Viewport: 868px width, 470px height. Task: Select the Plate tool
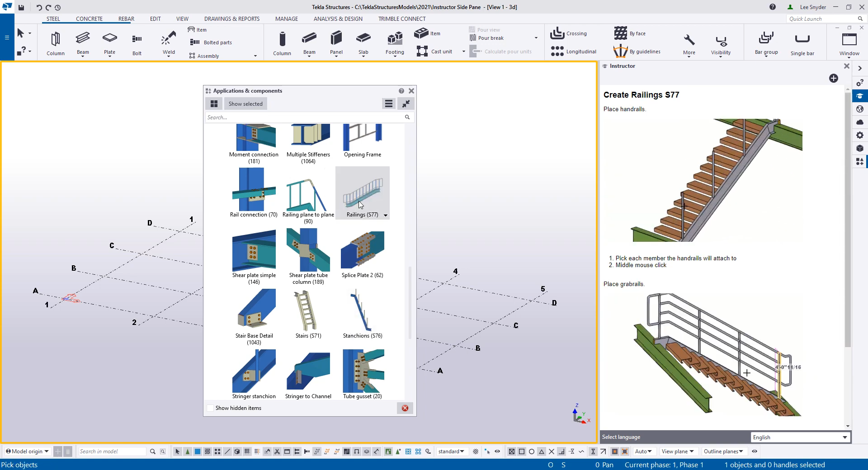click(109, 43)
